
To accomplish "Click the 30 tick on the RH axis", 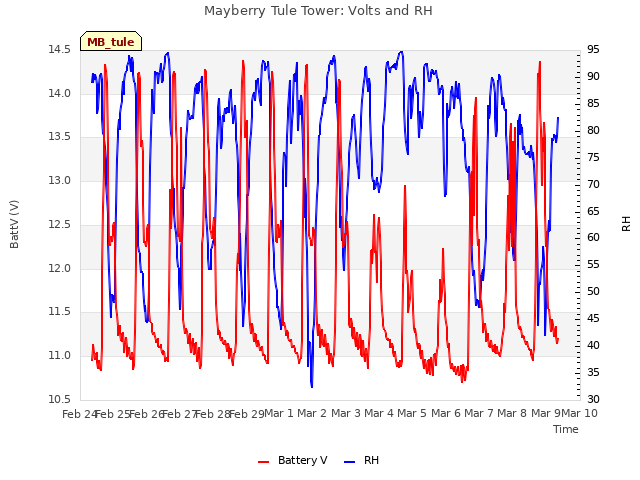I will click(593, 399).
